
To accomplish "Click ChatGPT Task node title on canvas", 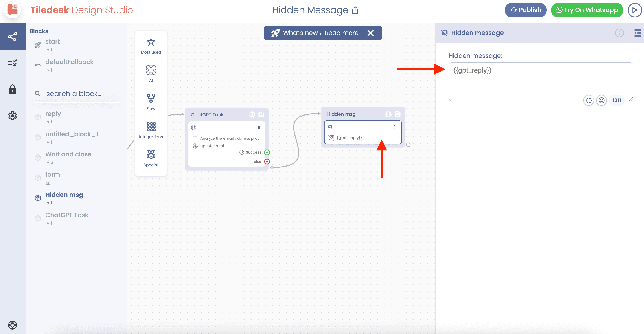I will pos(207,114).
